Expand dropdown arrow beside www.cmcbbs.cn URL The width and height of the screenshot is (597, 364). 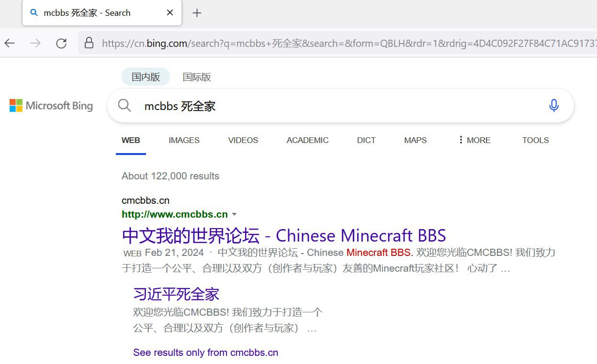[x=234, y=214]
